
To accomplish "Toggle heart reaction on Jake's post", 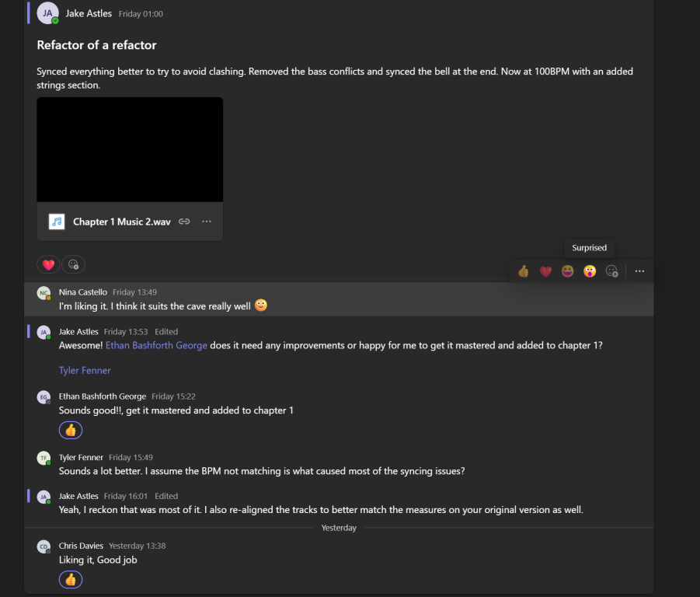I will coord(48,264).
